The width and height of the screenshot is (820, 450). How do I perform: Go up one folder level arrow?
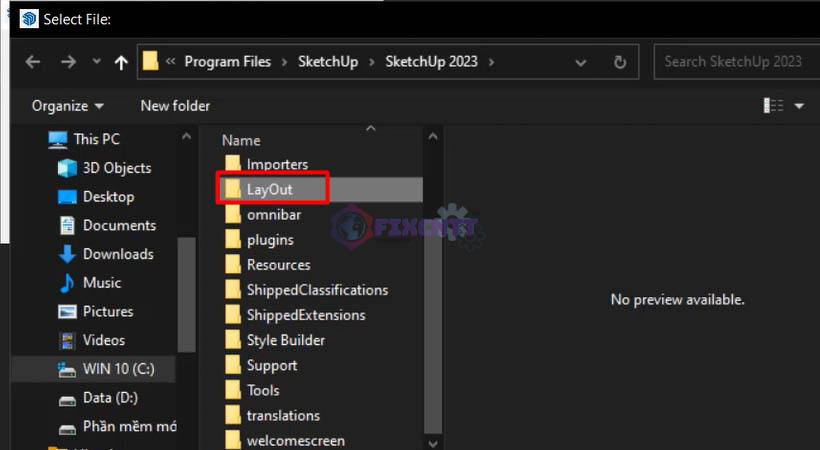click(121, 62)
